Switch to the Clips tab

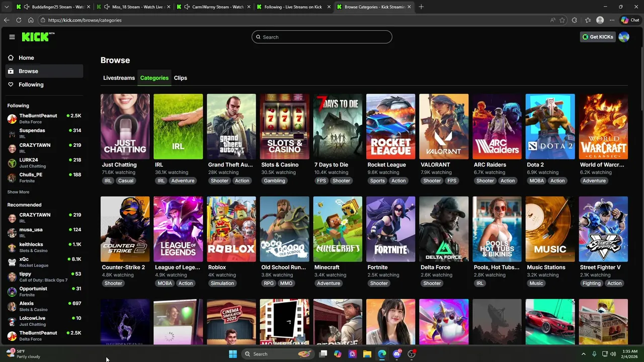pyautogui.click(x=181, y=78)
